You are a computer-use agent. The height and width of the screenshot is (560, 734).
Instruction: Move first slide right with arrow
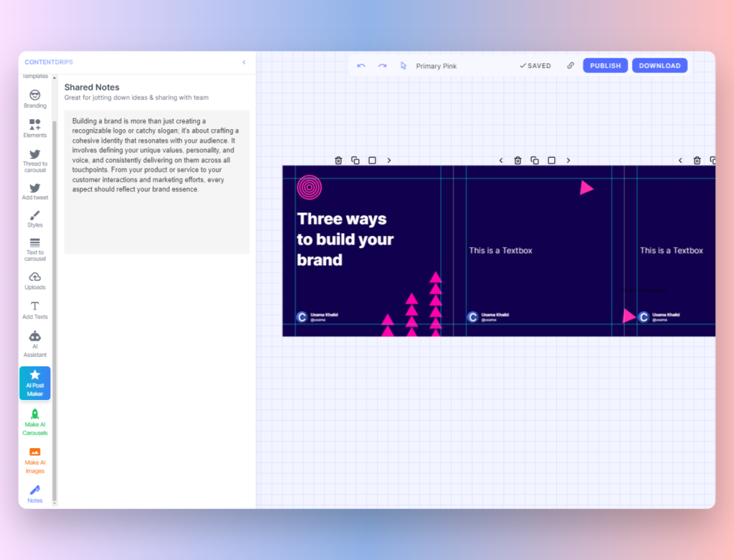point(389,161)
